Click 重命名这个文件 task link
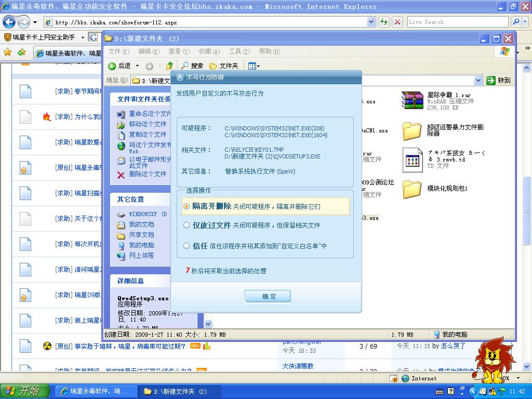Image resolution: width=532 pixels, height=399 pixels. click(x=150, y=114)
